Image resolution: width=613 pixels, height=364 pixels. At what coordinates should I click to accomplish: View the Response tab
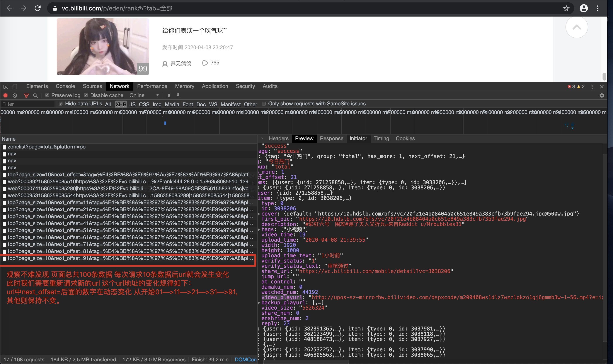(332, 139)
